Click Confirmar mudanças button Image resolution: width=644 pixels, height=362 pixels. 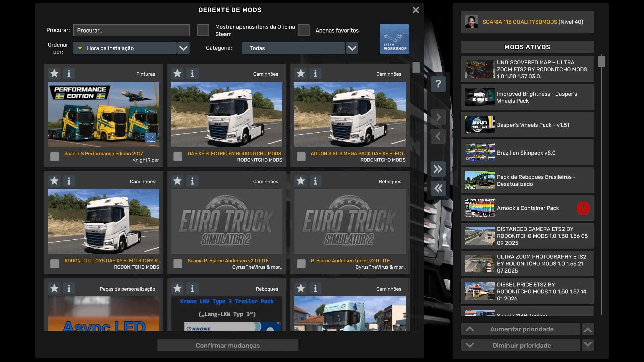[x=227, y=345]
